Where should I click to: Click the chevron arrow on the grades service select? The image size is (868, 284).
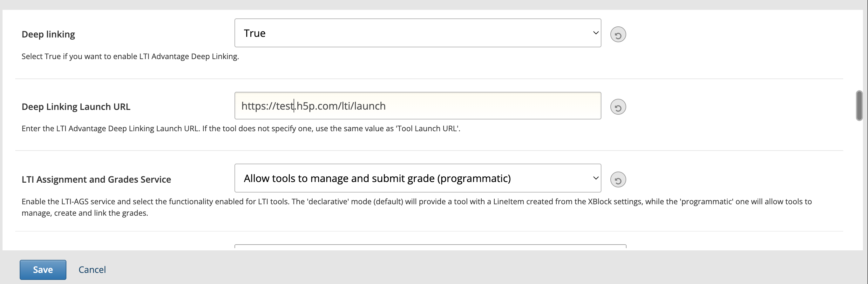(x=595, y=178)
